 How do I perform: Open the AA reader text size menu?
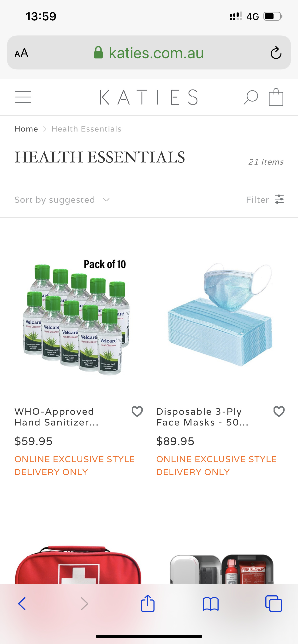pyautogui.click(x=21, y=53)
